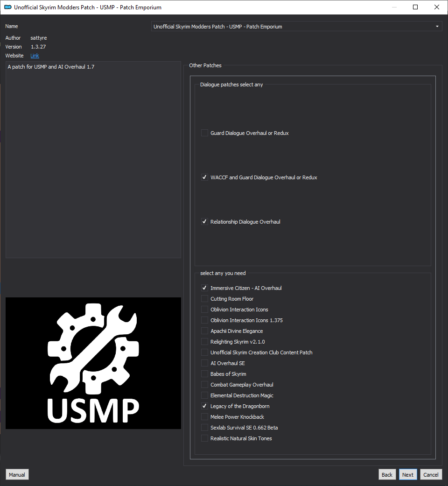Click the patch description text box
The height and width of the screenshot is (486, 448).
tap(93, 160)
